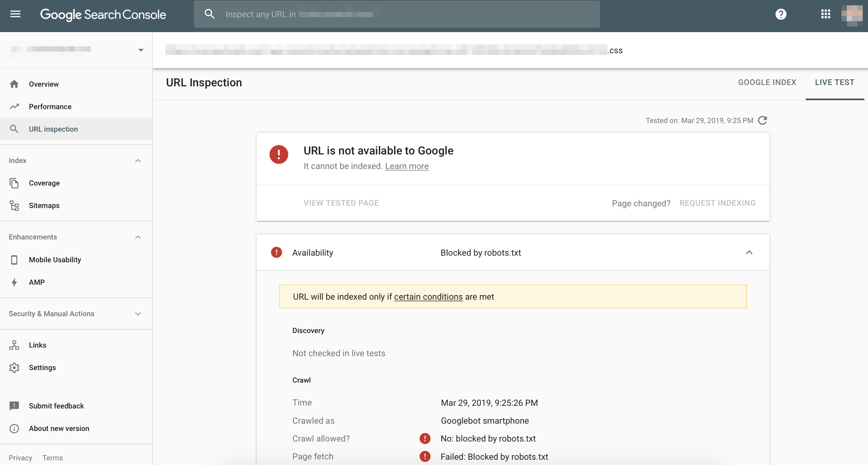
Task: Re-run the test with the refresh icon
Action: point(763,120)
